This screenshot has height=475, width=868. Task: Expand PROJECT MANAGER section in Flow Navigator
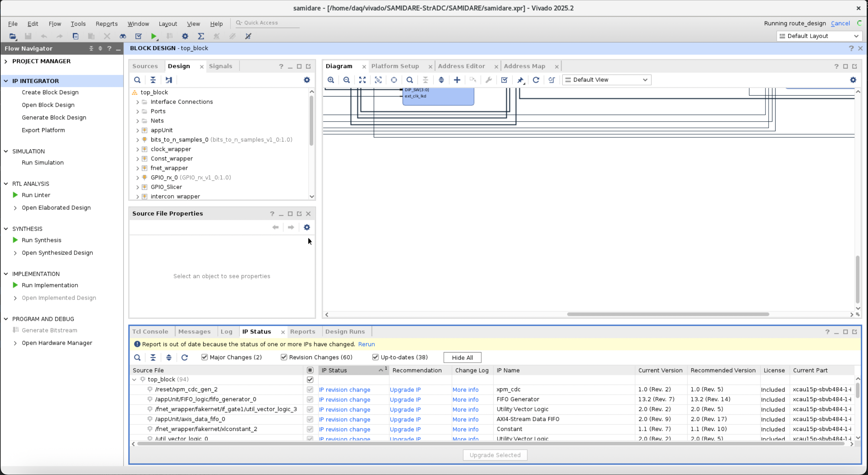(6, 61)
